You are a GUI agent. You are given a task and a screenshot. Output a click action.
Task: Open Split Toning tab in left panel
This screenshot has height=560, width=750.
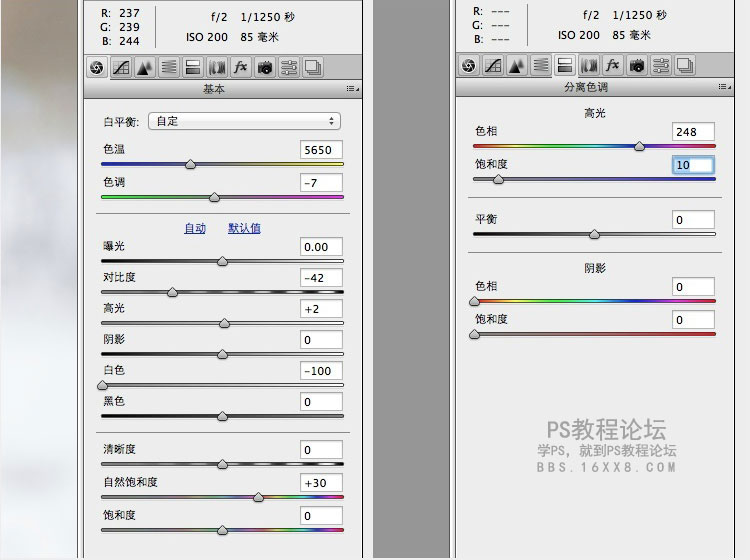(x=193, y=67)
